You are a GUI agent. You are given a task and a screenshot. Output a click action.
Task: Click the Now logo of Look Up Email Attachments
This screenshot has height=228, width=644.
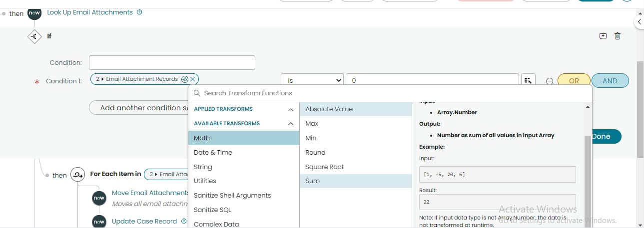[34, 13]
